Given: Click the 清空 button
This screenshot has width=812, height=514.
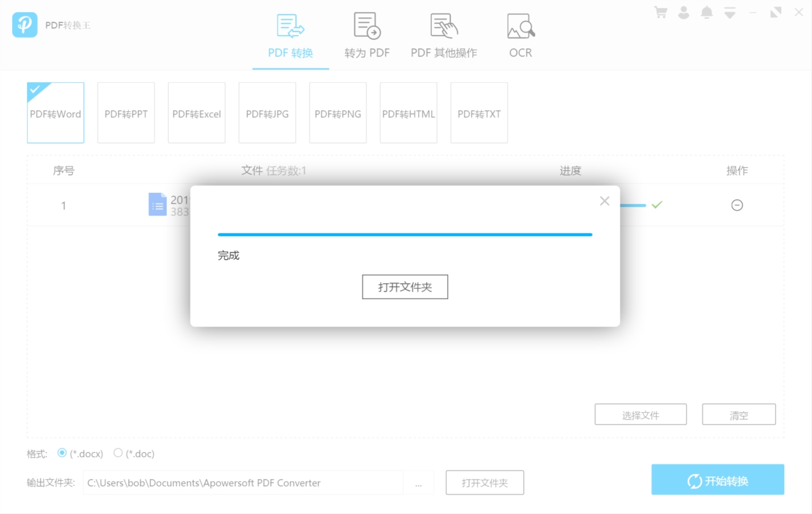Looking at the screenshot, I should tap(739, 415).
